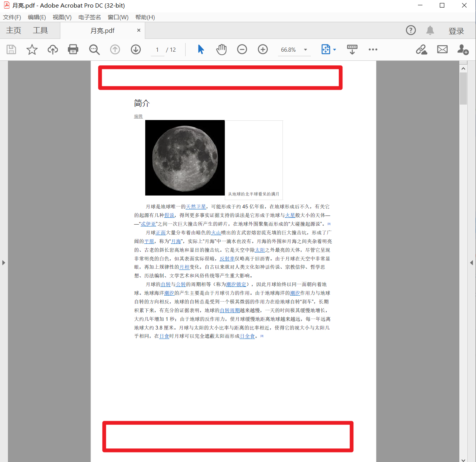Email the document via the envelope icon
Image resolution: width=476 pixels, height=462 pixels.
pyautogui.click(x=442, y=49)
